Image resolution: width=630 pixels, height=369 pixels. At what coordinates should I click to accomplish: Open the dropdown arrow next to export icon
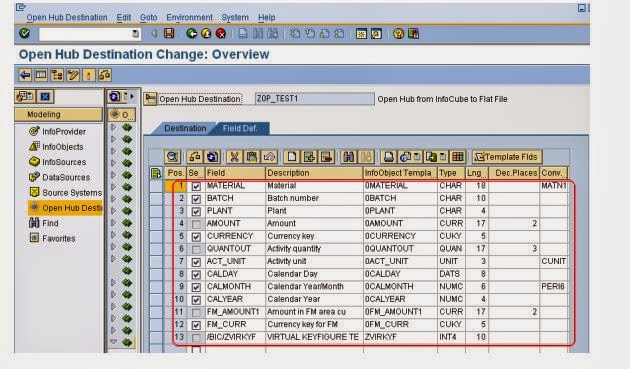(x=443, y=157)
